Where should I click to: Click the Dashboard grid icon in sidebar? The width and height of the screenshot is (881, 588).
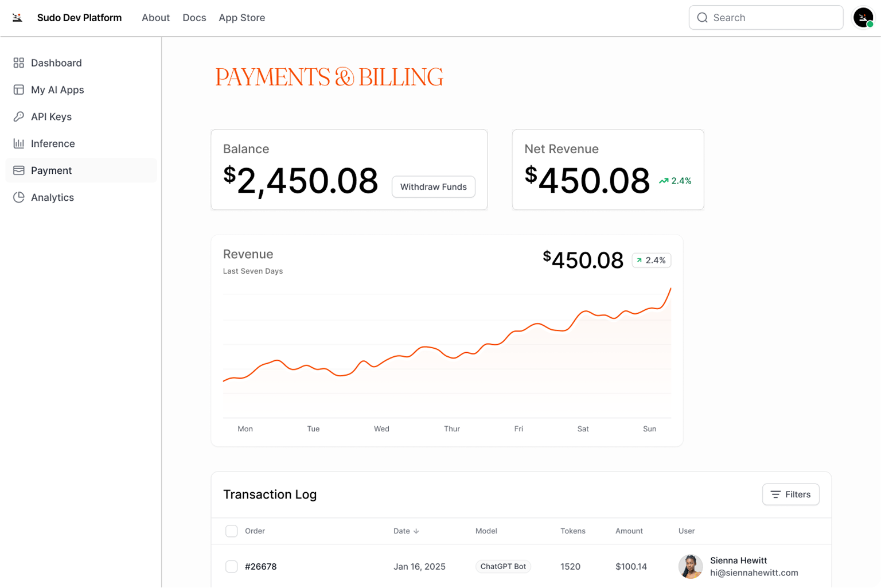pos(19,63)
